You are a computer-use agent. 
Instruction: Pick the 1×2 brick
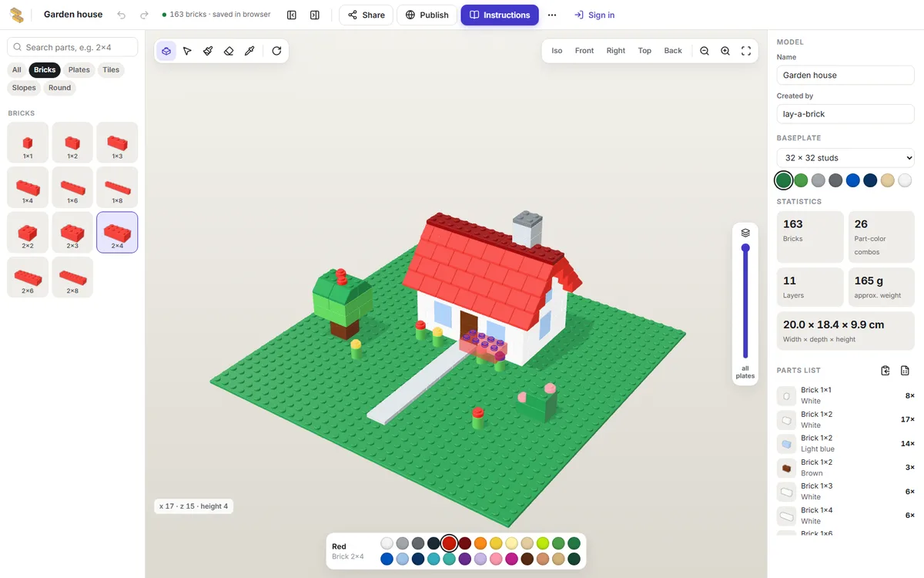pyautogui.click(x=72, y=143)
